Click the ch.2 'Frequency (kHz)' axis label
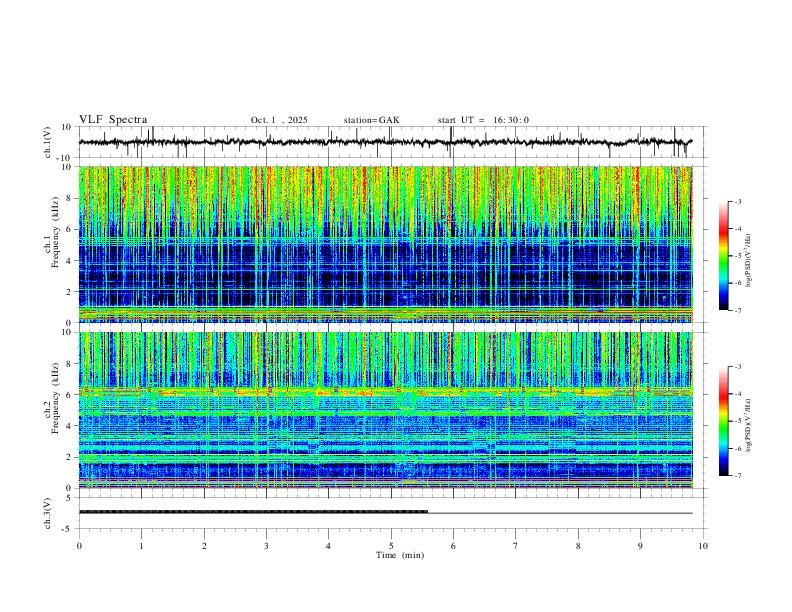 pos(55,398)
